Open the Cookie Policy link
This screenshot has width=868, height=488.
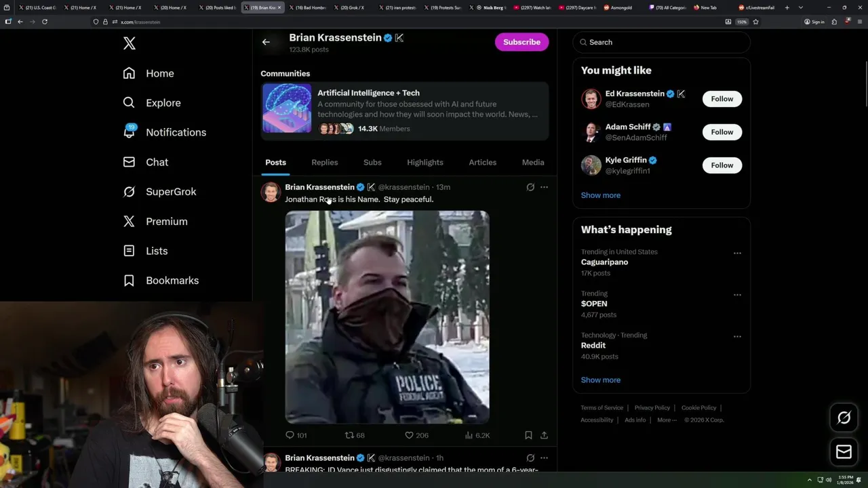(698, 408)
